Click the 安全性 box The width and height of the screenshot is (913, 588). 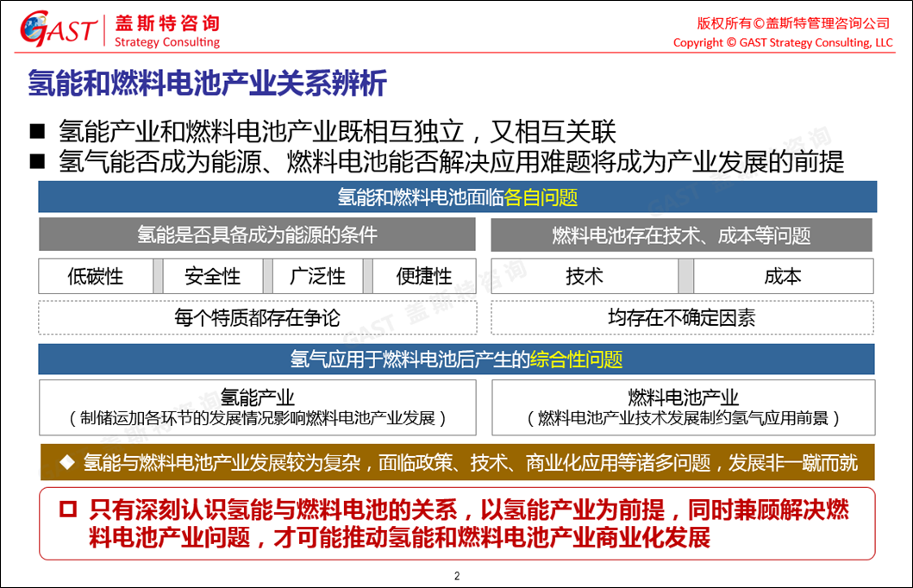tap(212, 276)
